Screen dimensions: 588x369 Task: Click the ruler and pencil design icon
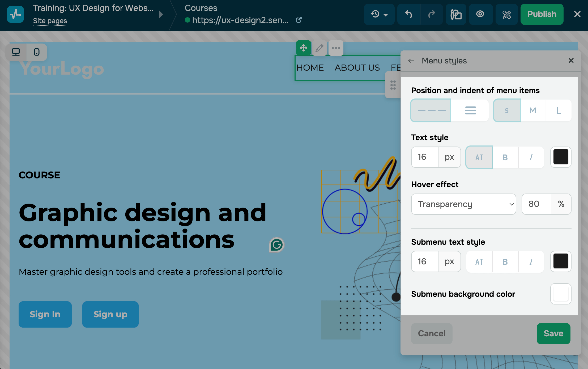(506, 14)
